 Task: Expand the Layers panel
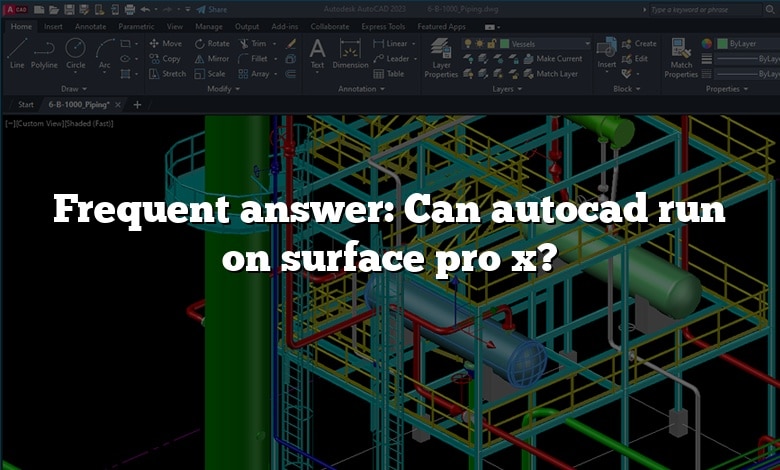click(x=507, y=89)
